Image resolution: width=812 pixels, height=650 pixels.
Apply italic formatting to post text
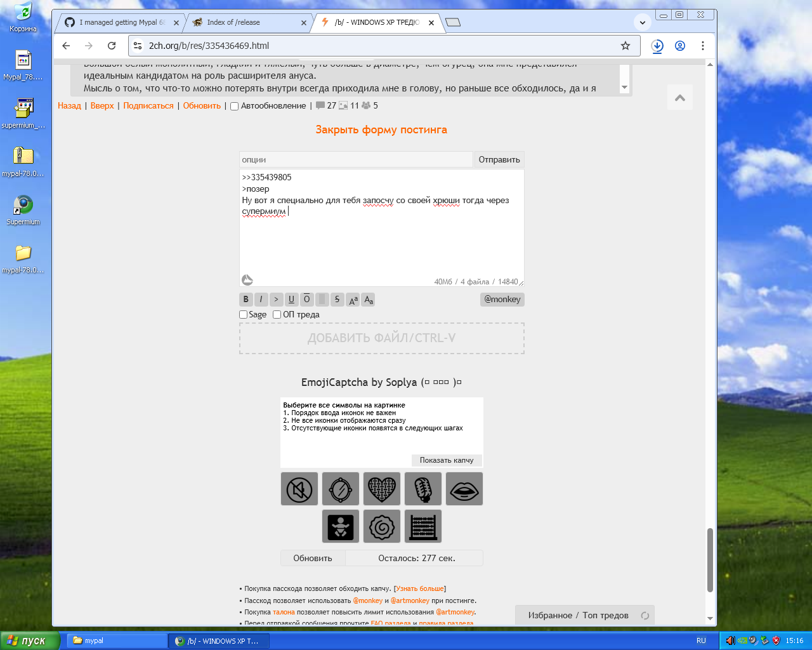[x=261, y=300]
